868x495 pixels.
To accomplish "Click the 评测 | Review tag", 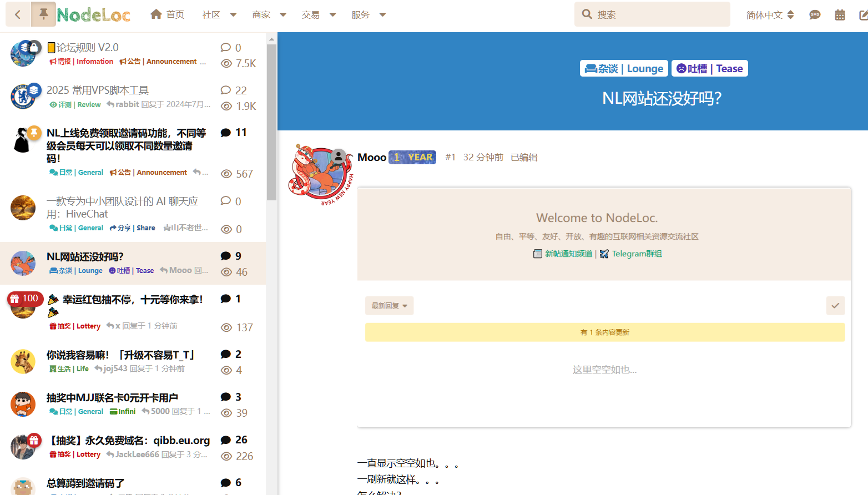I will [75, 104].
